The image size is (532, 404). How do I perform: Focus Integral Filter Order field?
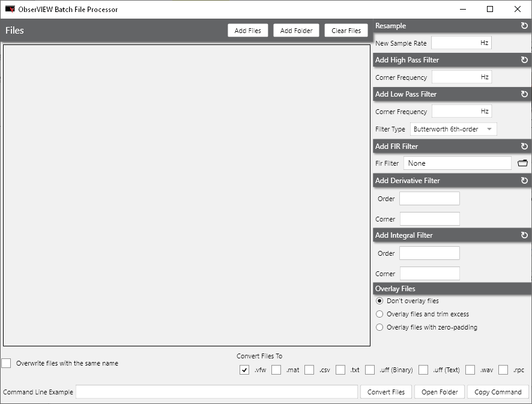click(429, 253)
